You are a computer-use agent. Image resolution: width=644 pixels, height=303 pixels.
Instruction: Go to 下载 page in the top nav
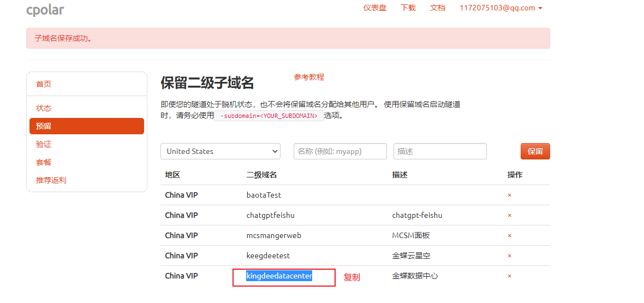click(408, 8)
